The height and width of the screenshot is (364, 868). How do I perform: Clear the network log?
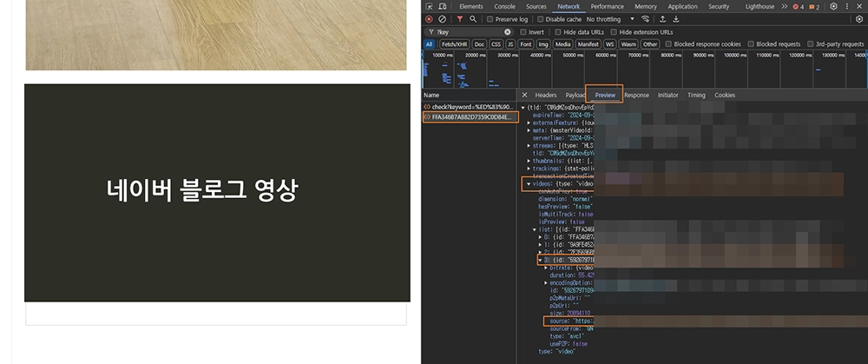[443, 19]
